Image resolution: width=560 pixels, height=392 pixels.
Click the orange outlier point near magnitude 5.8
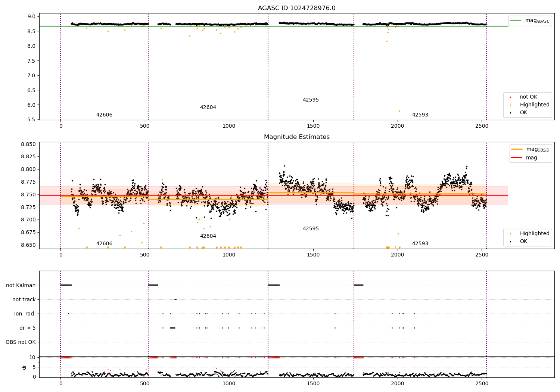pyautogui.click(x=399, y=111)
